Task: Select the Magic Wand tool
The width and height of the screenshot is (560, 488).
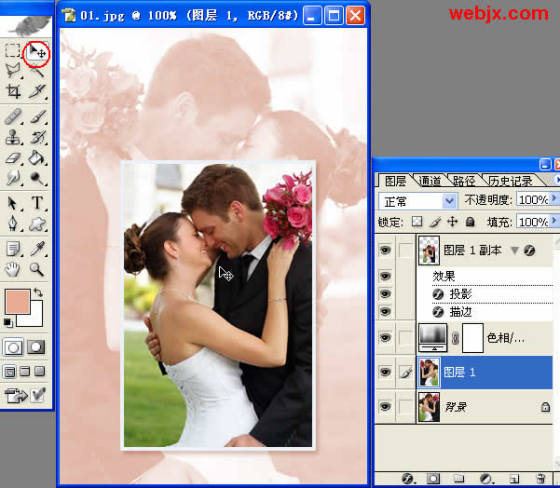Action: coord(37,71)
